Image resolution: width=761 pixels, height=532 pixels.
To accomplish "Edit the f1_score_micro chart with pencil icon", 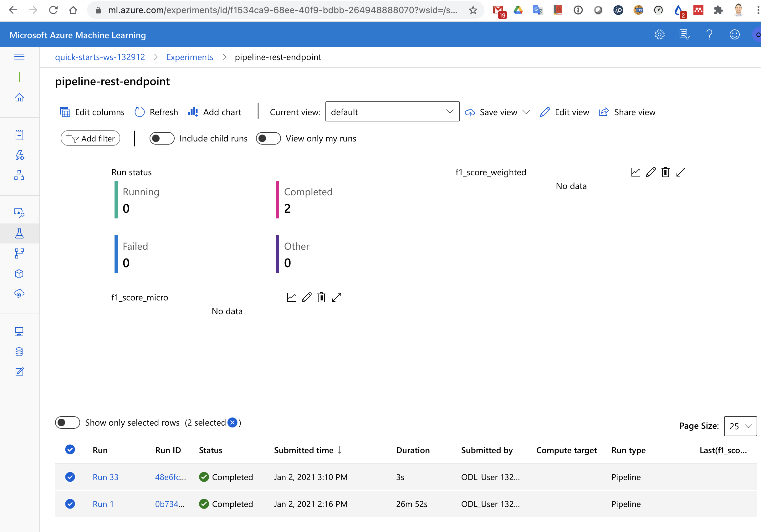I will pyautogui.click(x=307, y=297).
